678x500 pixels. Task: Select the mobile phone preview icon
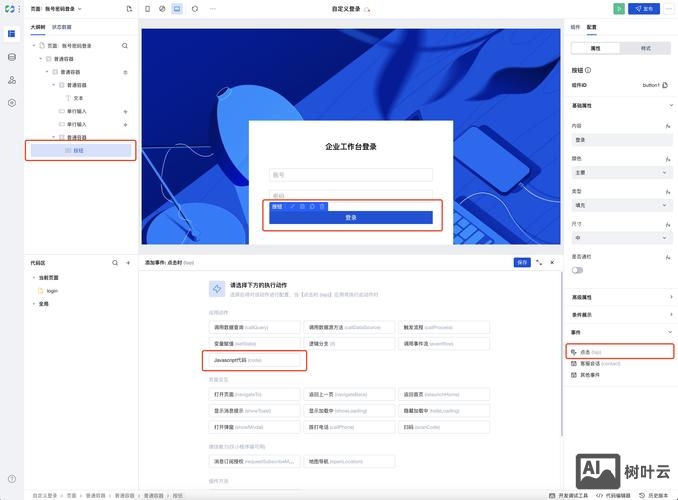147,8
